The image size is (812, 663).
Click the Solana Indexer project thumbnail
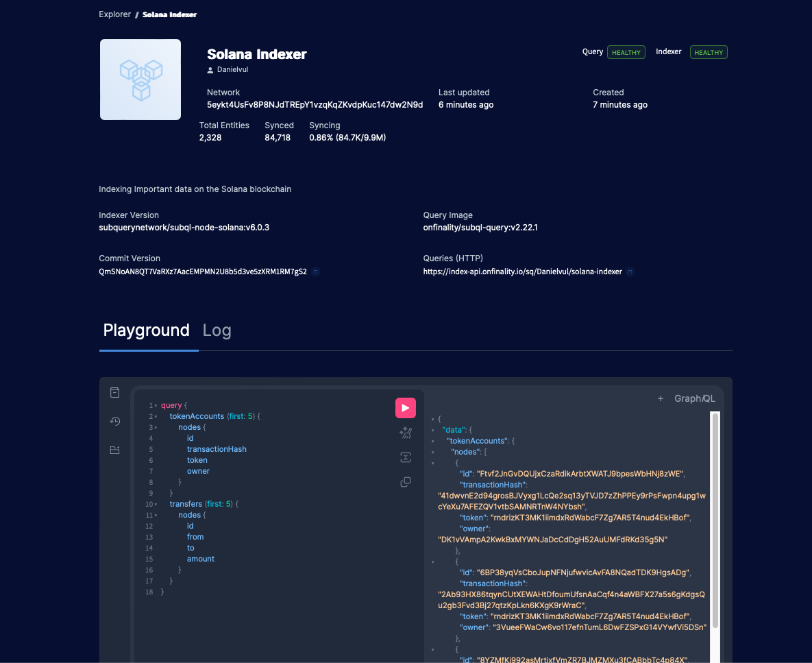(x=140, y=79)
